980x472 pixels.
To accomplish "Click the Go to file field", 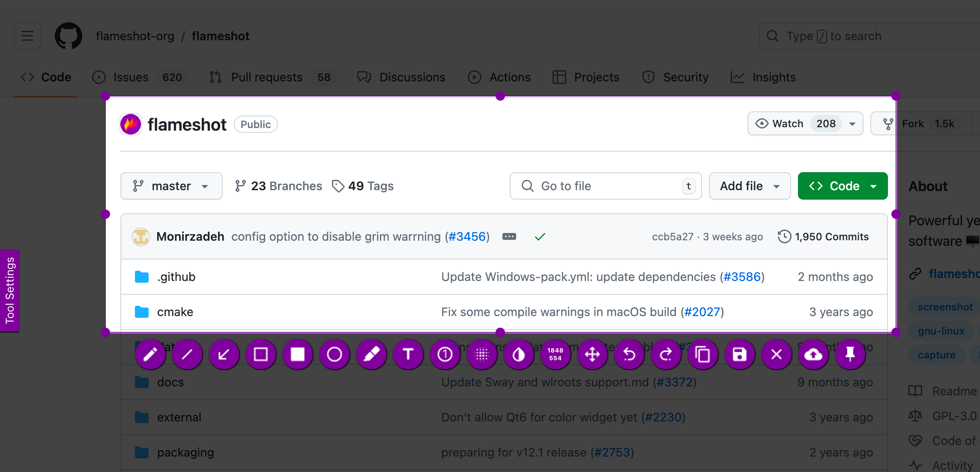I will (600, 186).
